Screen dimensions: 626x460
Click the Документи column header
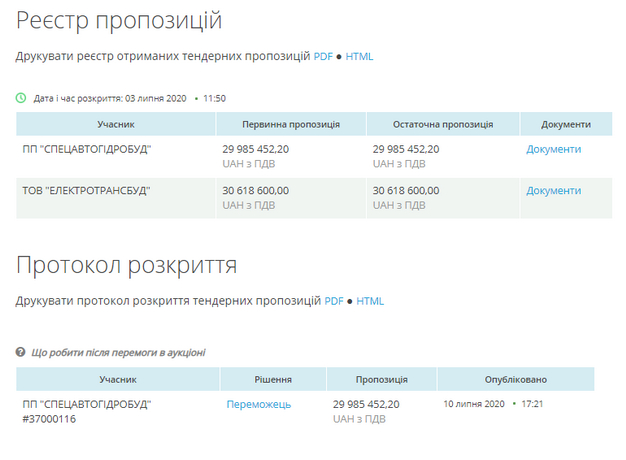[x=566, y=125]
